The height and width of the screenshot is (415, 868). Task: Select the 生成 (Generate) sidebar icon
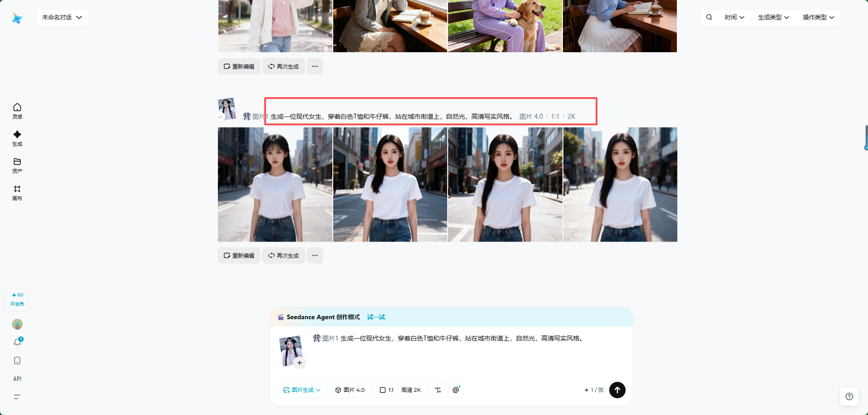coord(17,138)
